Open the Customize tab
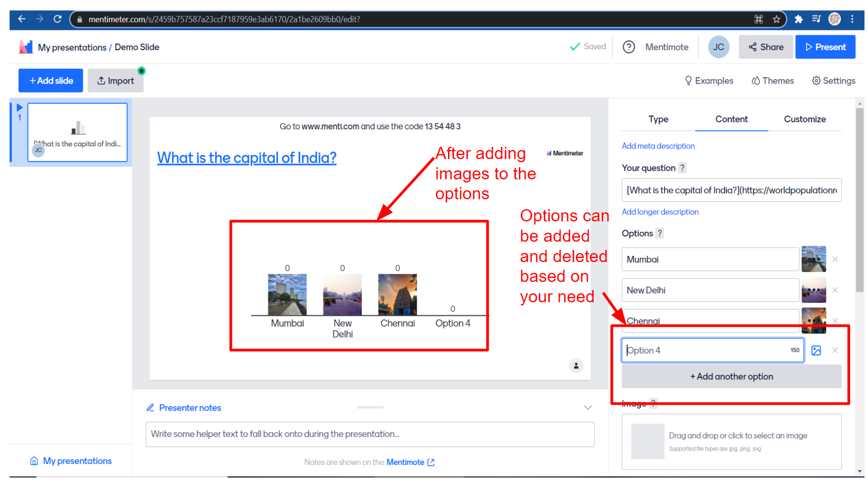This screenshot has height=488, width=868. point(804,119)
